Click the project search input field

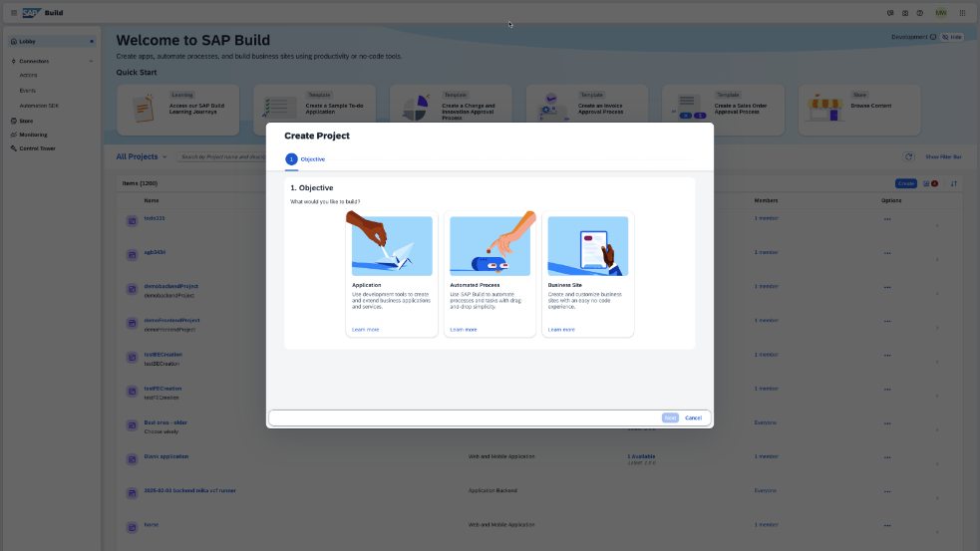222,156
